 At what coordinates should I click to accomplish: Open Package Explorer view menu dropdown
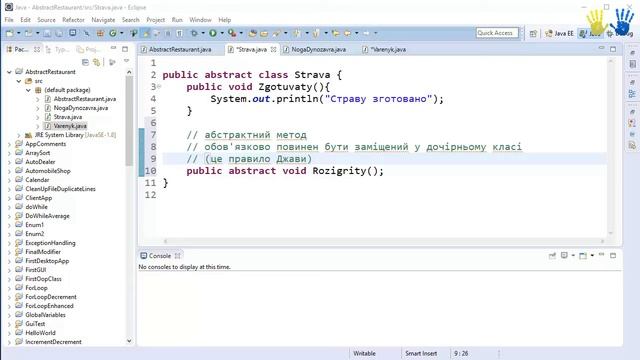click(127, 61)
